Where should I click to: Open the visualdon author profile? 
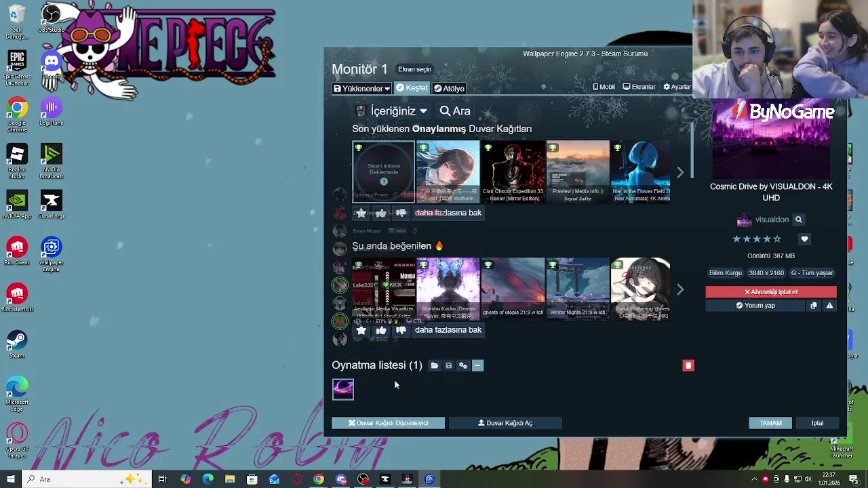click(x=764, y=220)
